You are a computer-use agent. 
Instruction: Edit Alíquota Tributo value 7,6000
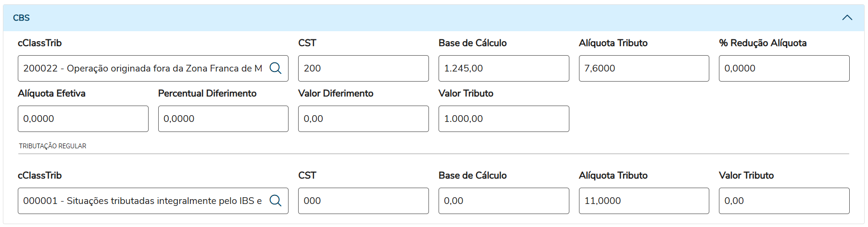click(643, 68)
